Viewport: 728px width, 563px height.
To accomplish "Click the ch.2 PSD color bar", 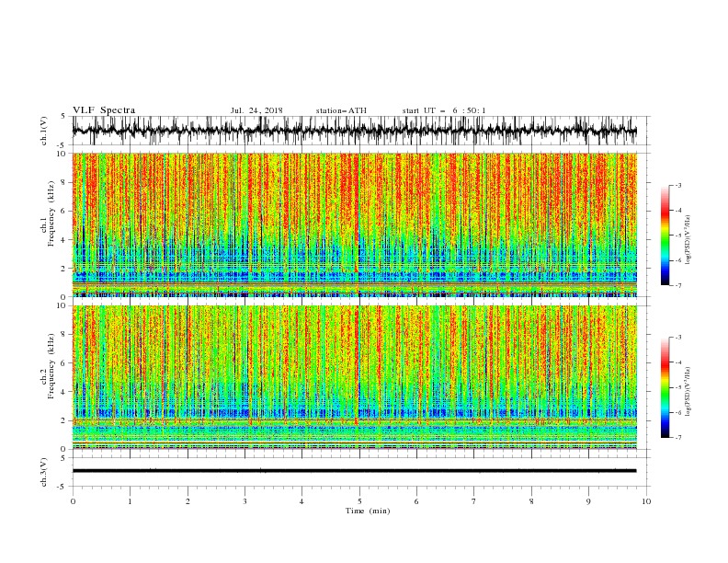I will [665, 387].
